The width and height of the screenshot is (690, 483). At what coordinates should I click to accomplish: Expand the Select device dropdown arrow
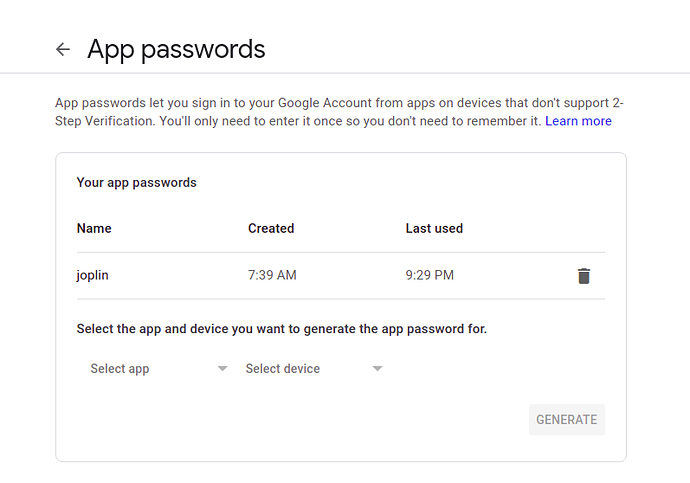(377, 368)
